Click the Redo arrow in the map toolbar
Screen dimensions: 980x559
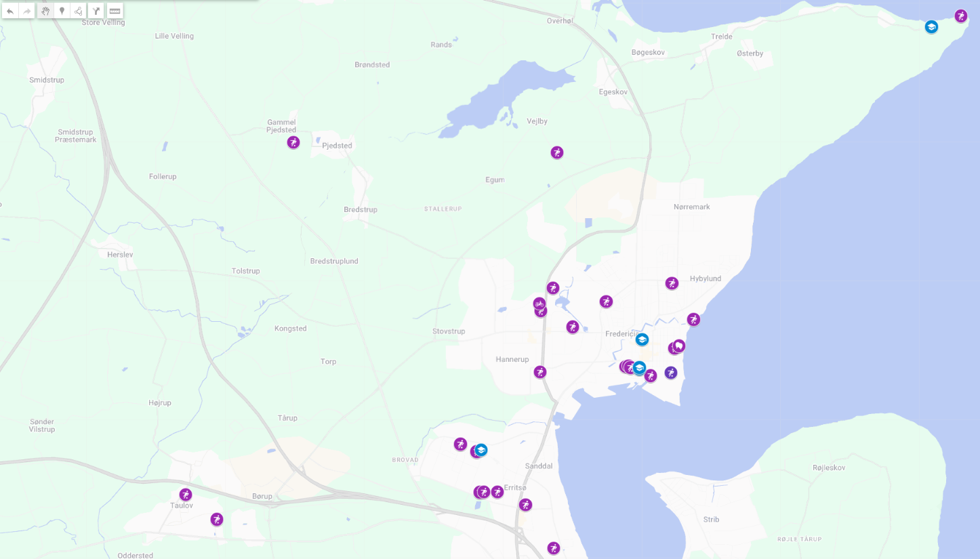click(27, 11)
